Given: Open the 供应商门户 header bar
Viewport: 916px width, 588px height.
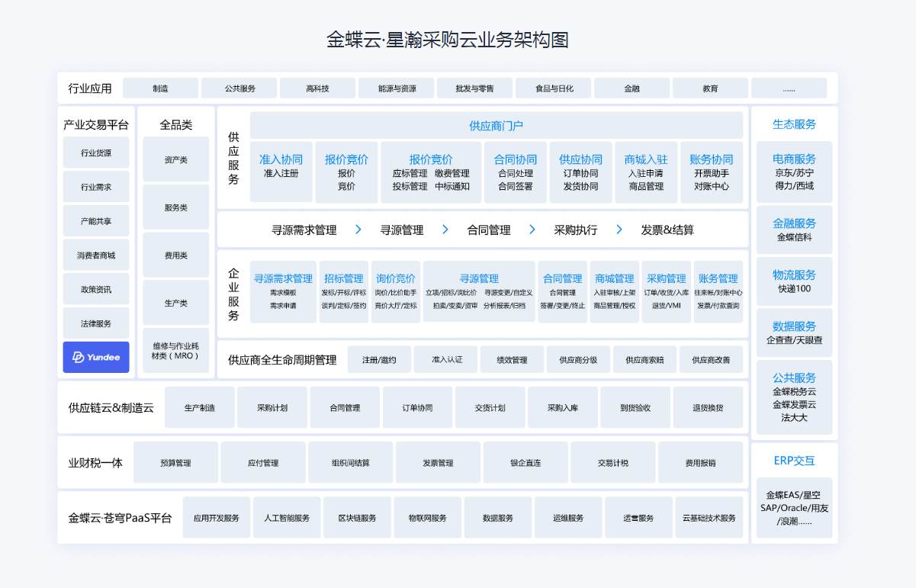Looking at the screenshot, I should [x=496, y=126].
